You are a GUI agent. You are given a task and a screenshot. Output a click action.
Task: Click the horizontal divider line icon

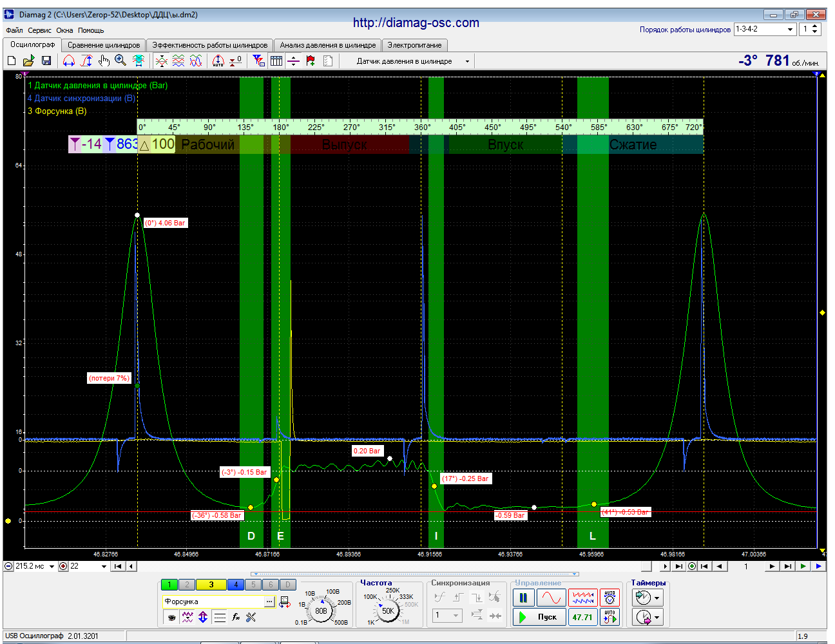(293, 61)
